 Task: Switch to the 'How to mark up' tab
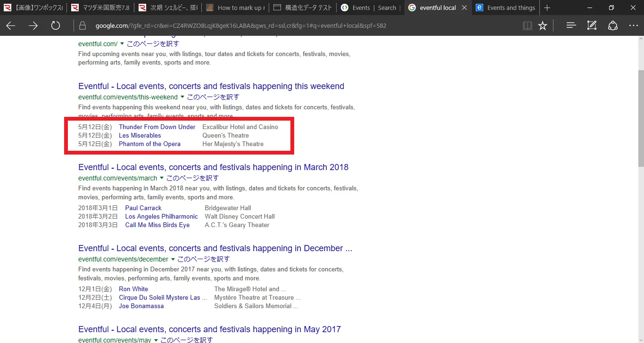pos(235,8)
